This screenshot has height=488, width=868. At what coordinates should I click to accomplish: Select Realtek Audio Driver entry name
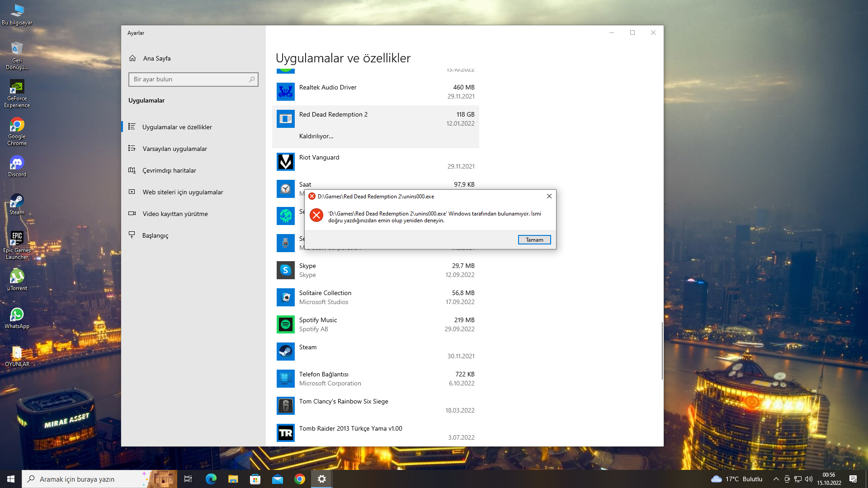(328, 87)
